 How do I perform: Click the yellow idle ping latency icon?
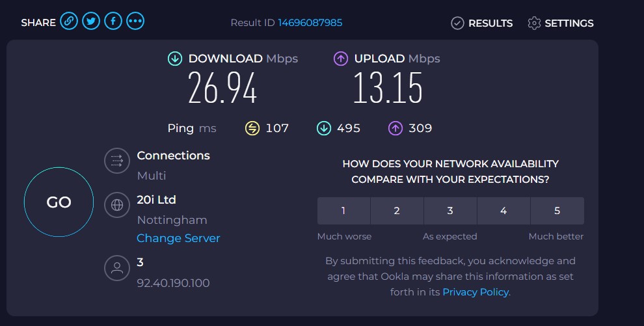[x=252, y=128]
